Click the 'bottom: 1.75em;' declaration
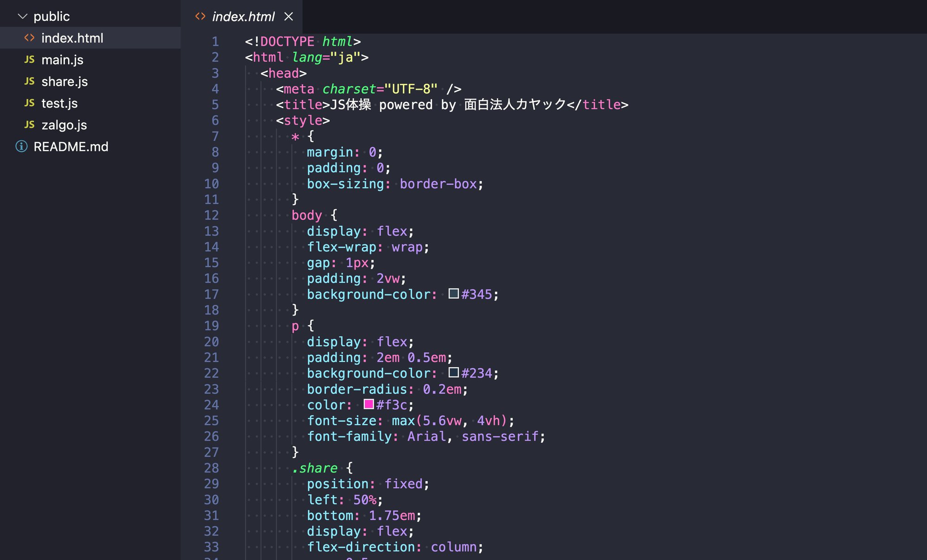The image size is (927, 560). point(364,516)
